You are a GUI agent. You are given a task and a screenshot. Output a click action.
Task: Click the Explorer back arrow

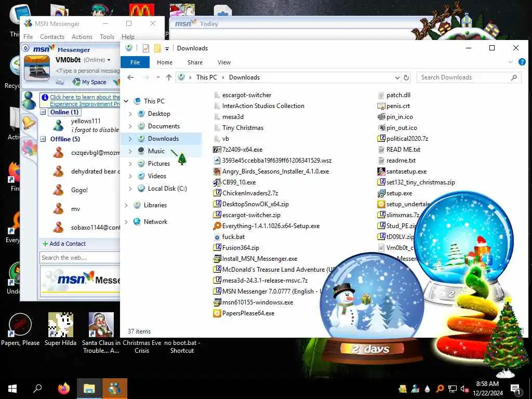(x=130, y=77)
